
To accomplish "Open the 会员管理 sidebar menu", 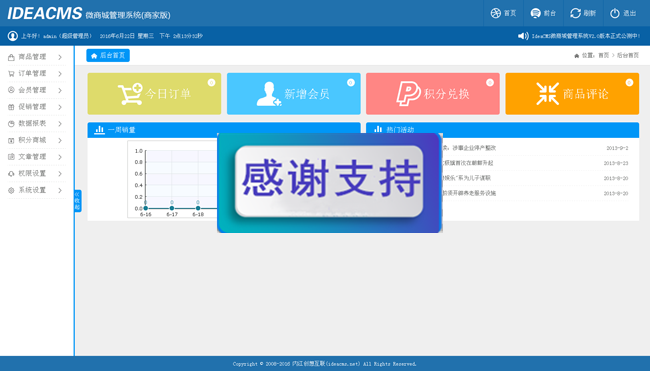I will (36, 90).
